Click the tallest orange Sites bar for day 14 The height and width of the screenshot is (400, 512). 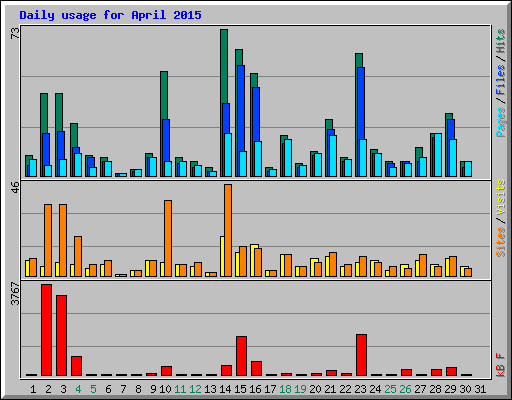tap(228, 230)
